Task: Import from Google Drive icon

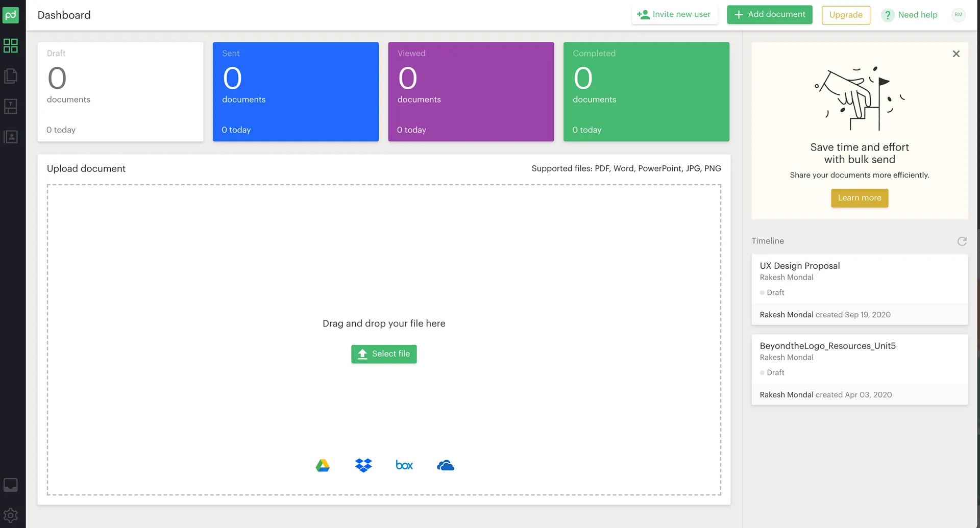Action: (323, 465)
